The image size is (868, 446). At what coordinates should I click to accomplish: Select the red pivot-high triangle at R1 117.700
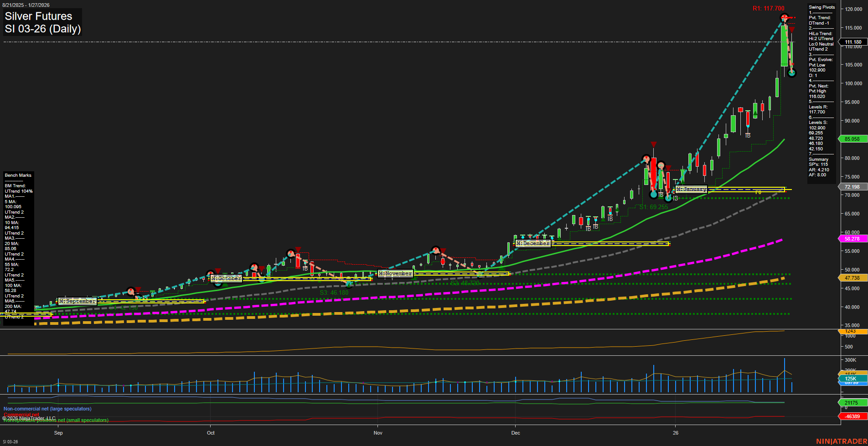pos(785,17)
